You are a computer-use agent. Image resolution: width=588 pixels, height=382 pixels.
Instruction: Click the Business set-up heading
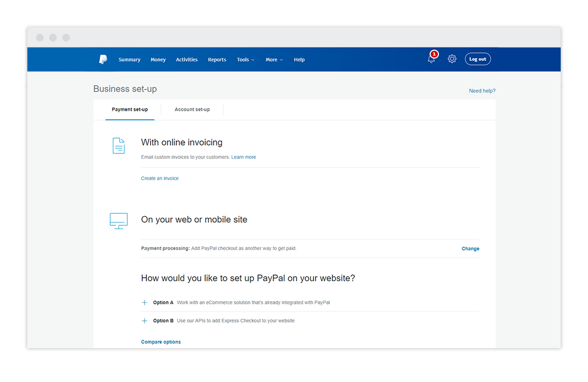(x=125, y=89)
